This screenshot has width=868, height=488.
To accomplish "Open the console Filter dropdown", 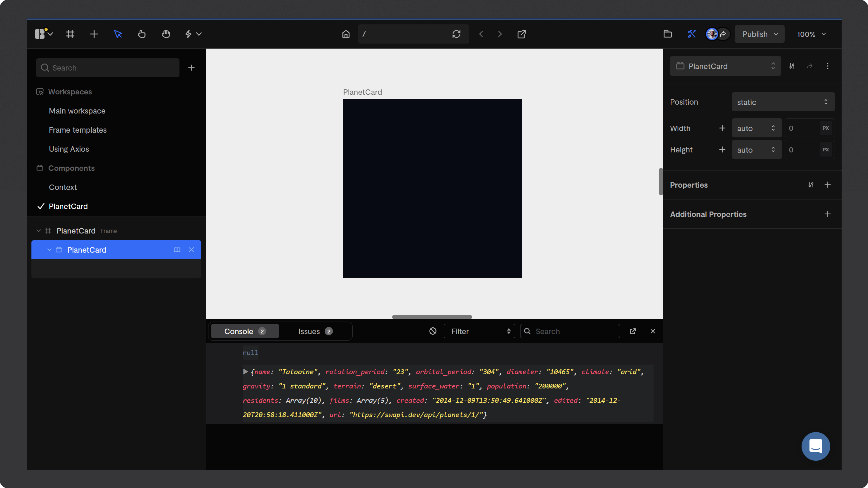I will tap(479, 331).
